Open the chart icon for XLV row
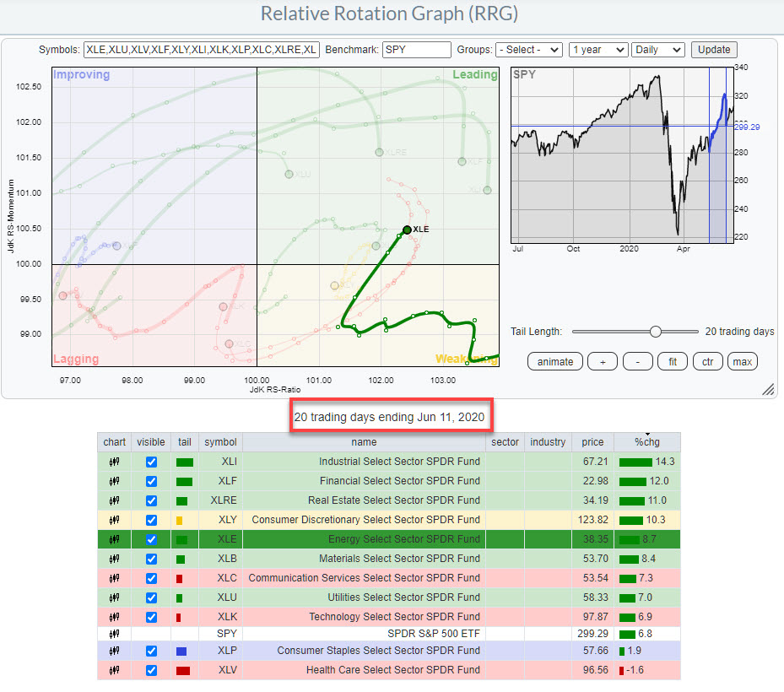Image resolution: width=784 pixels, height=692 pixels. [x=114, y=670]
